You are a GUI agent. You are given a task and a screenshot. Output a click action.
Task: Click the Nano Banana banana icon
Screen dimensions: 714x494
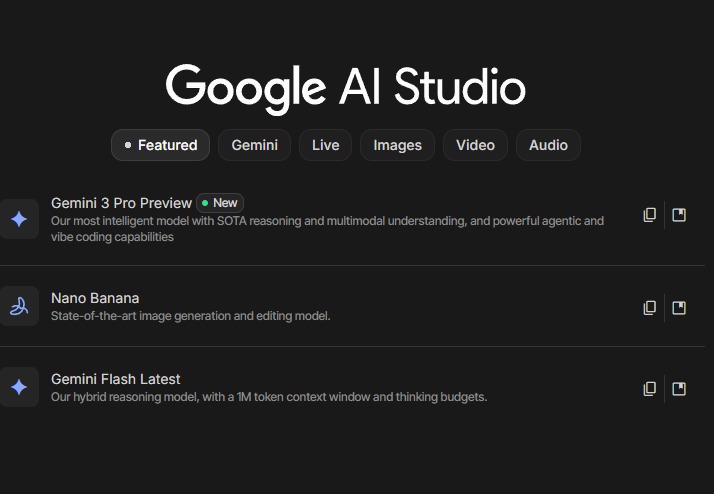(19, 306)
